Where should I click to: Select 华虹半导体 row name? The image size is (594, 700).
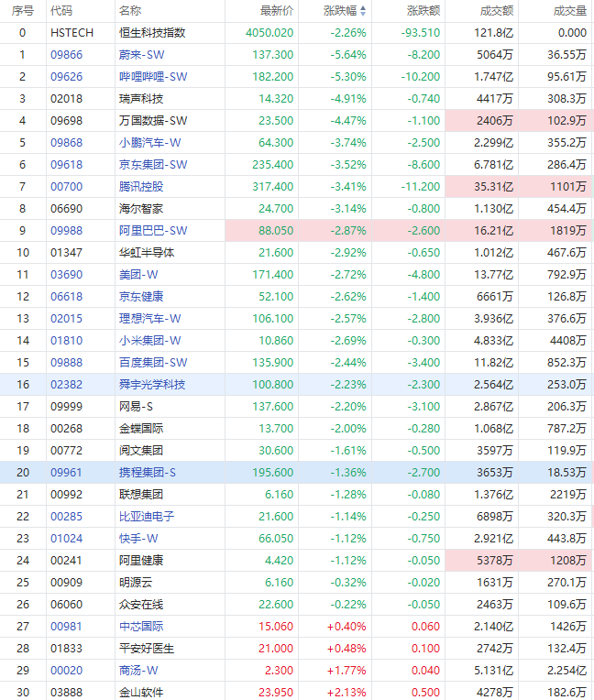click(x=147, y=252)
